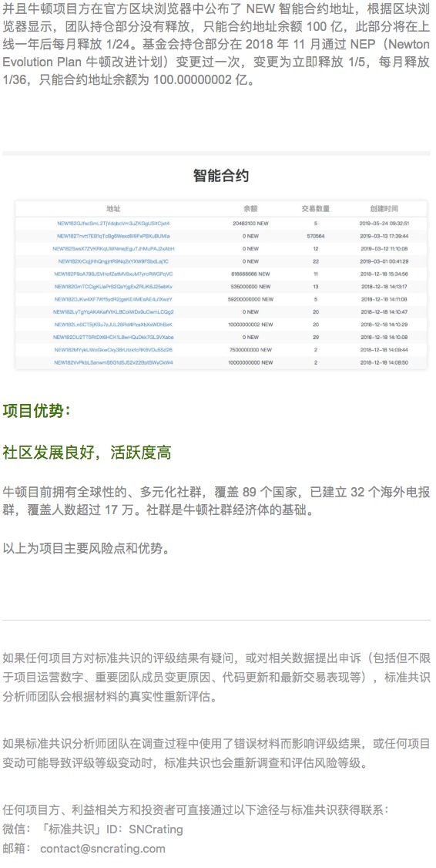This screenshot has width=436, height=868.
Task: Open contract address starting NEW182VvPkbL5
Action: tap(113, 362)
